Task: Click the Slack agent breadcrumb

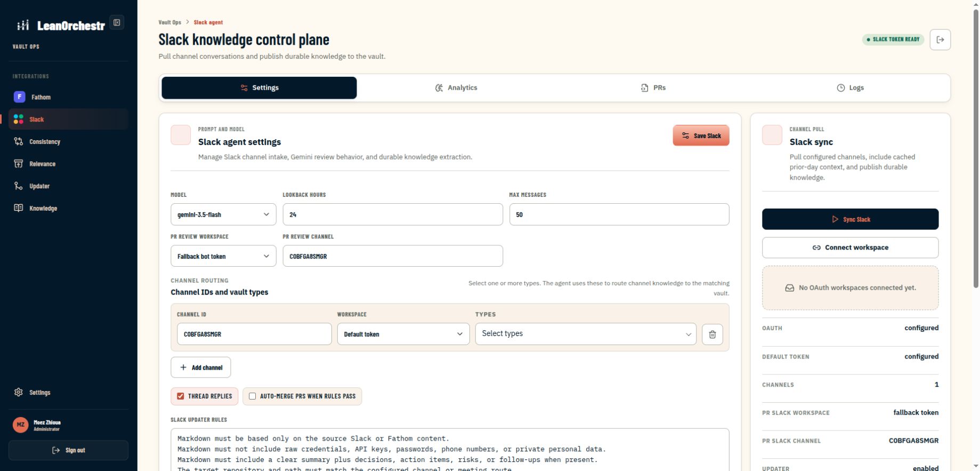Action: click(x=208, y=22)
